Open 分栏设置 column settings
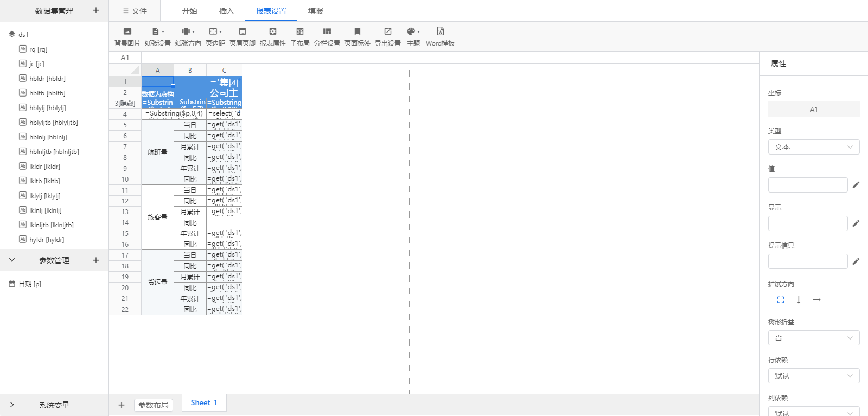 pos(327,32)
